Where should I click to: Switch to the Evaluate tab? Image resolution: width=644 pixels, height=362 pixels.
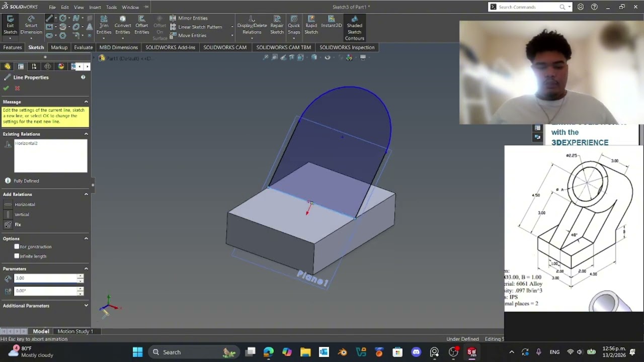click(x=83, y=47)
